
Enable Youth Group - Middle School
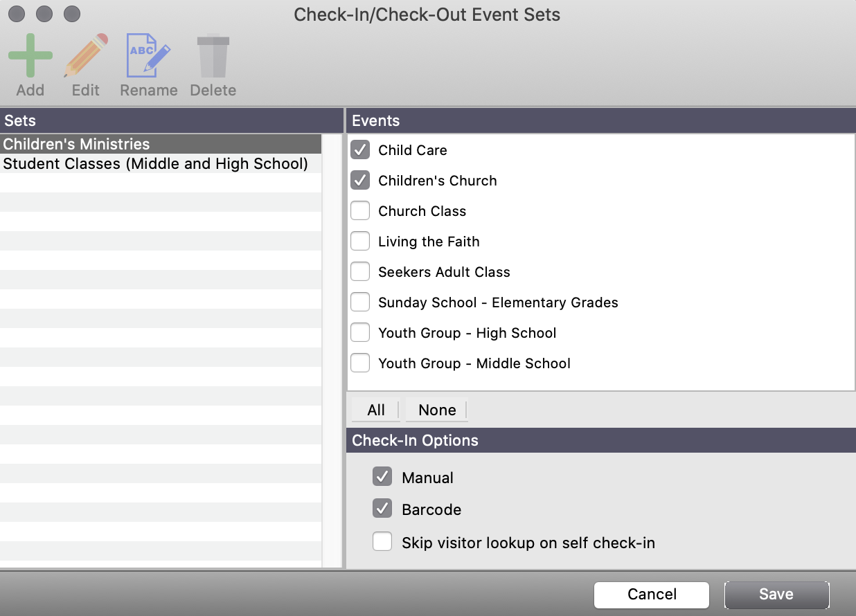360,363
